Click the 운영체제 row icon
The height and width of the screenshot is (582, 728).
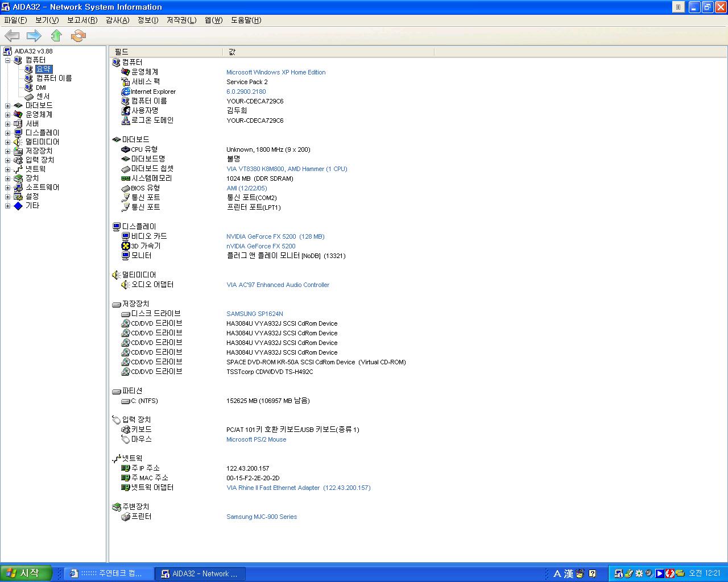[126, 72]
